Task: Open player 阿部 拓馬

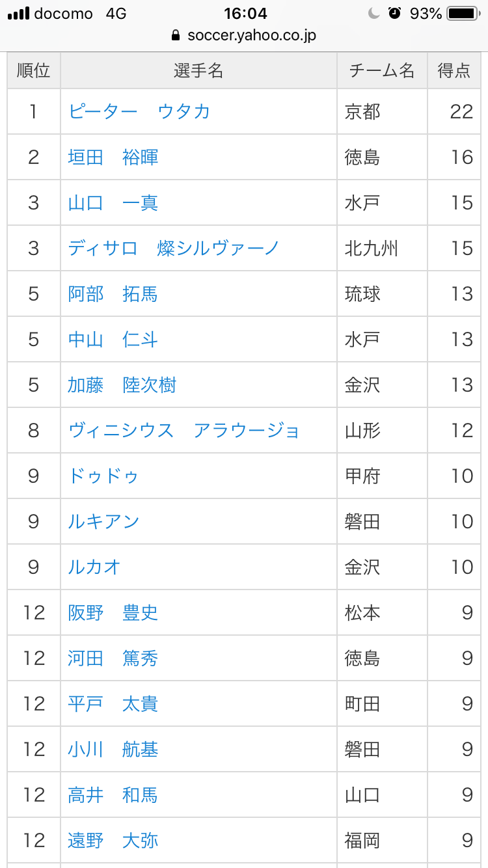Action: click(x=113, y=293)
